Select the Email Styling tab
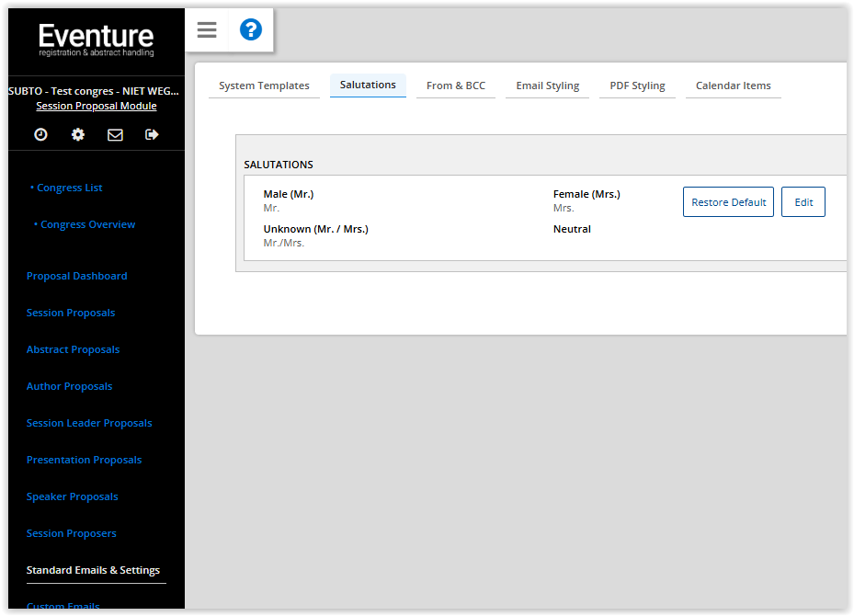 [547, 86]
